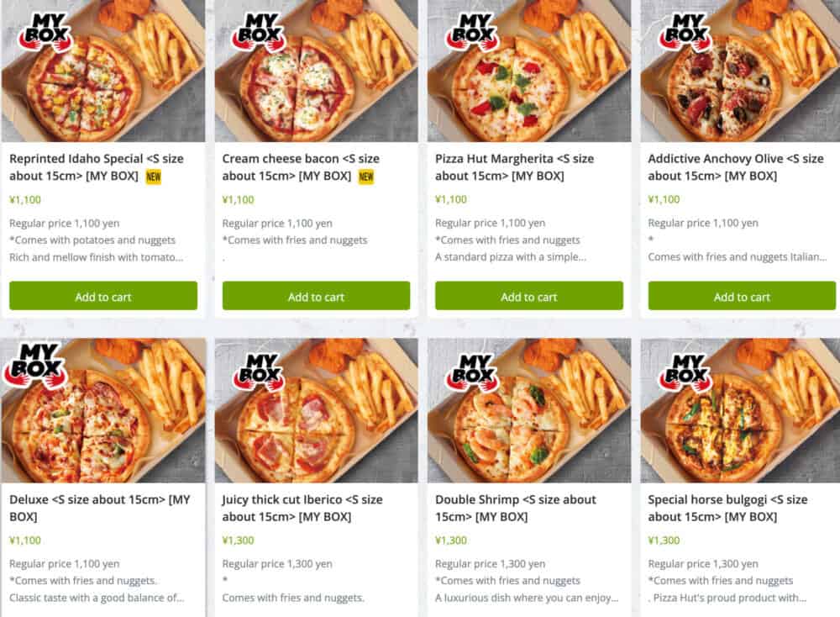Open Special horse bulgogi pizza photo
This screenshot has width=840, height=617.
click(x=740, y=410)
